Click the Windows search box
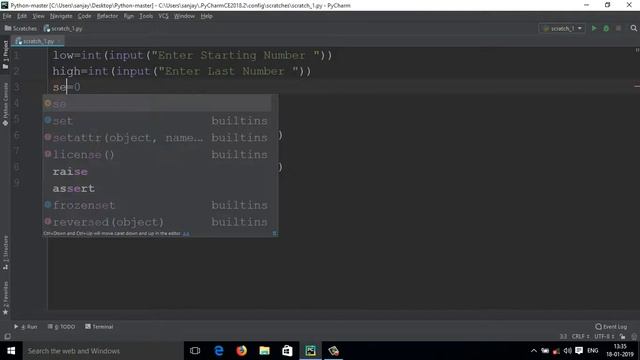 click(103, 351)
